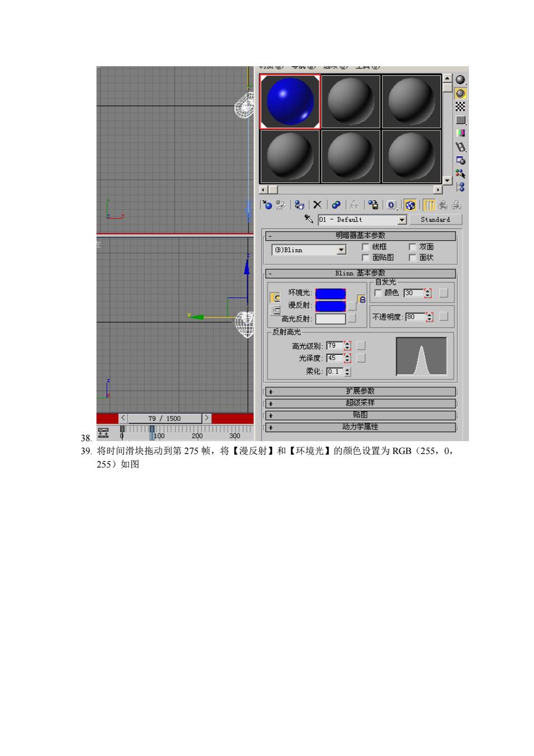Toggle the Show End Result icon
This screenshot has width=534, height=756.
coord(429,205)
